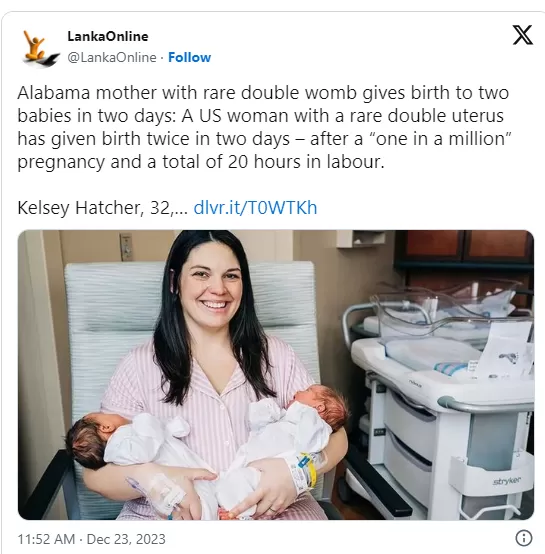Click the "Kelsey Hatcher, 32,..." text
The width and height of the screenshot is (545, 554).
102,207
